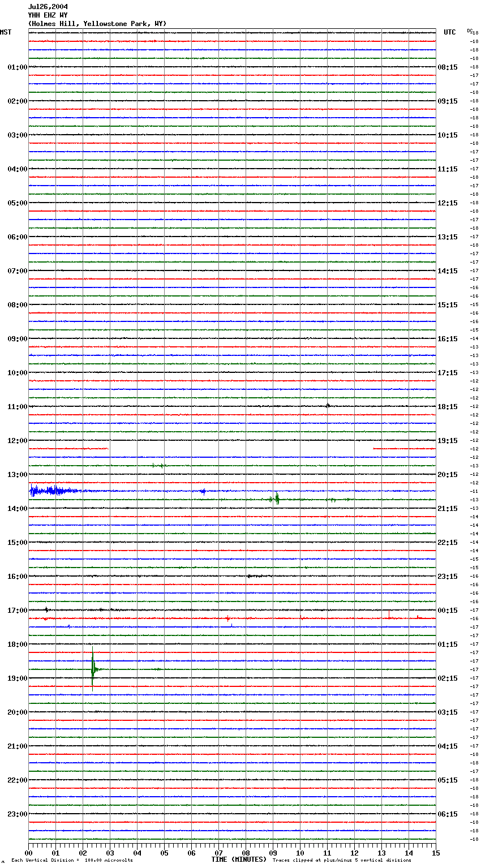Screen dimensions: 481x868
Task: Select the 09:00 MST time label
Action: [17, 339]
